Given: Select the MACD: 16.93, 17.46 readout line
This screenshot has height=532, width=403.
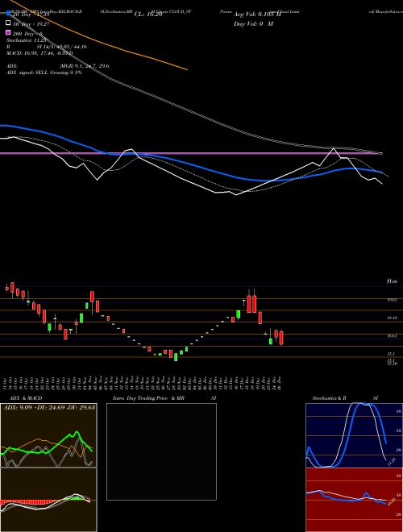Looking at the screenshot, I should coord(39,53).
